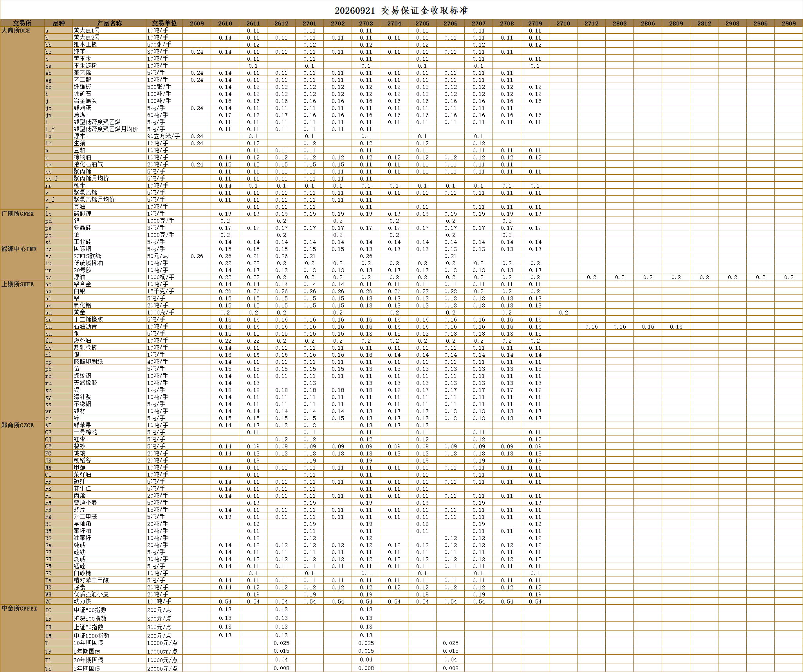The width and height of the screenshot is (803, 672).
Task: Click product name 液化石油气
Action: pos(88,164)
